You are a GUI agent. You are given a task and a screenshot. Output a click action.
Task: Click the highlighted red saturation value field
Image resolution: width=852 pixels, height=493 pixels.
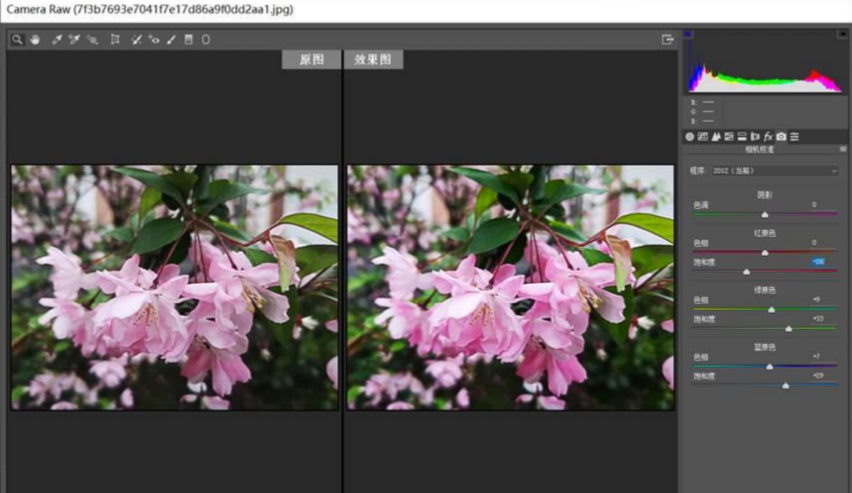[818, 261]
